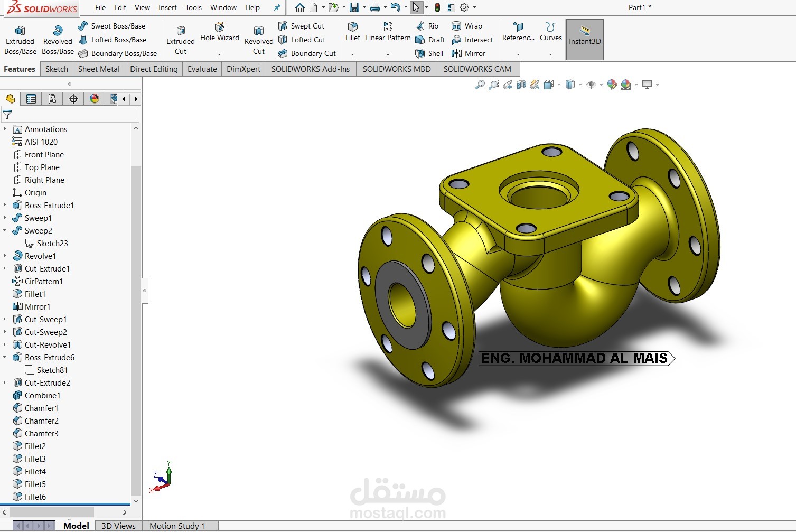Click the Motion Study 1 tab
Screen dimensions: 796x532
pos(177,526)
